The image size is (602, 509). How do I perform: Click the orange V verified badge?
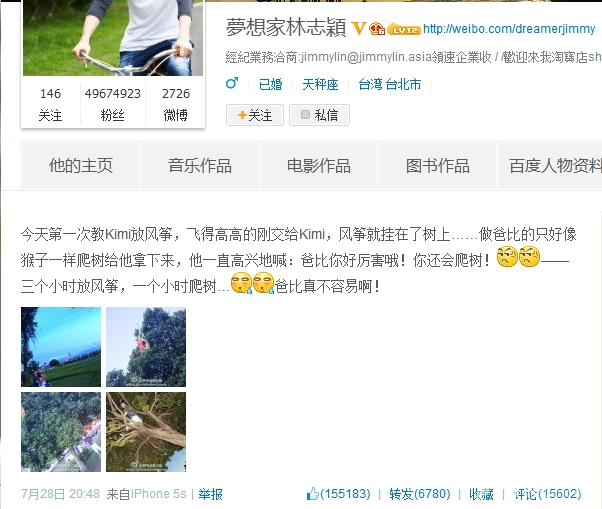pyautogui.click(x=359, y=28)
